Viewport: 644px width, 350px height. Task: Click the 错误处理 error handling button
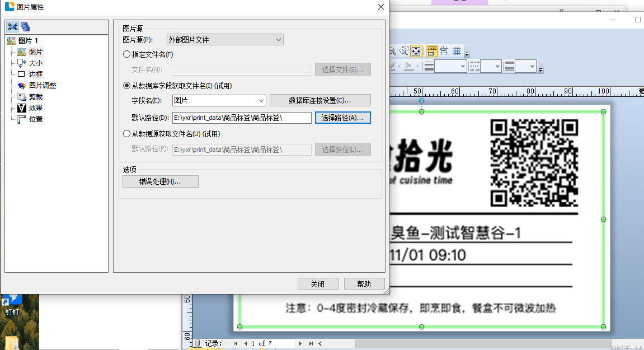click(160, 181)
